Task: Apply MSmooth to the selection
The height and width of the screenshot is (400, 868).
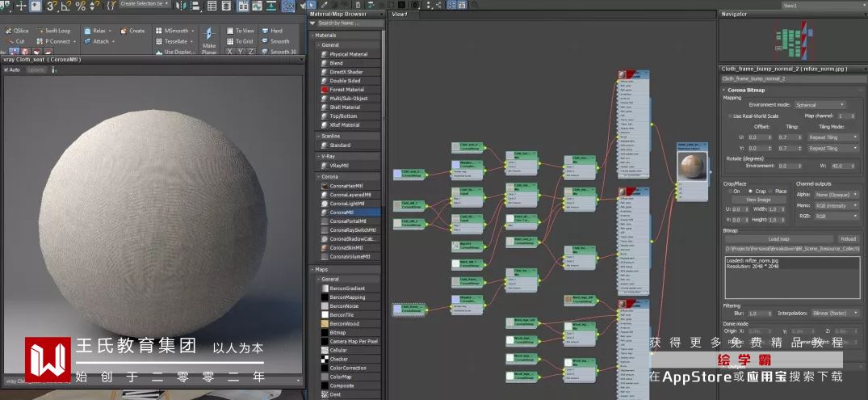Action: click(x=174, y=31)
